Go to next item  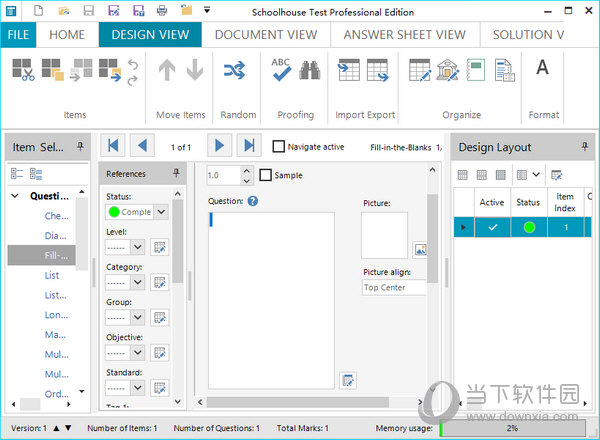[219, 145]
